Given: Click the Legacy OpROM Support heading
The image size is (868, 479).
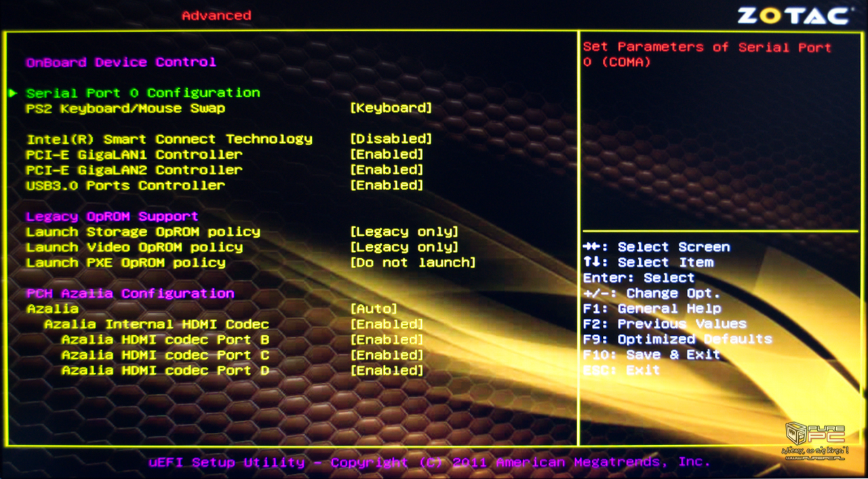Looking at the screenshot, I should tap(112, 216).
